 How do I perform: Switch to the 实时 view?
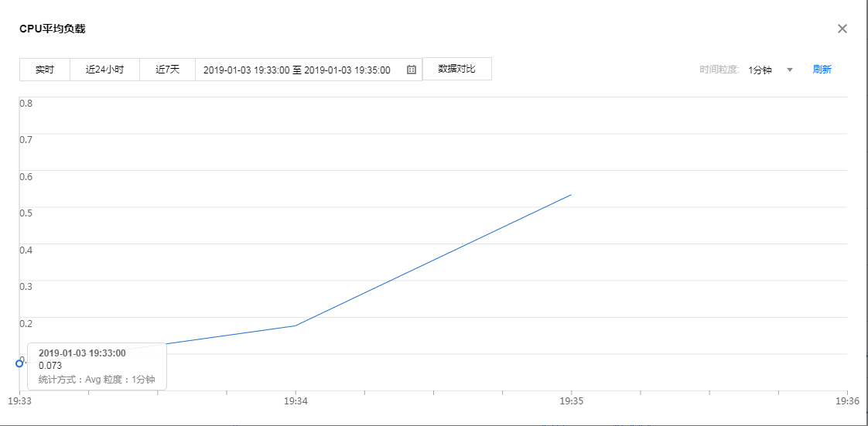(45, 70)
